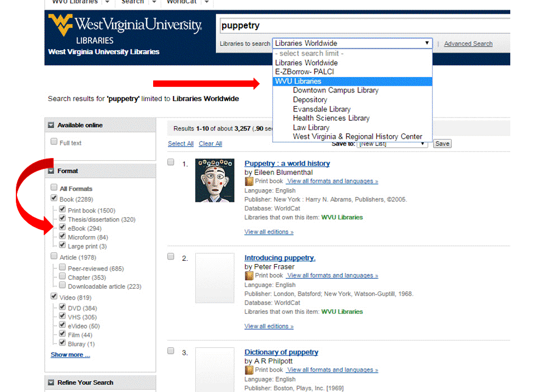View all editions of Puppetry: a world history
Image resolution: width=542 pixels, height=392 pixels.
coord(269,232)
